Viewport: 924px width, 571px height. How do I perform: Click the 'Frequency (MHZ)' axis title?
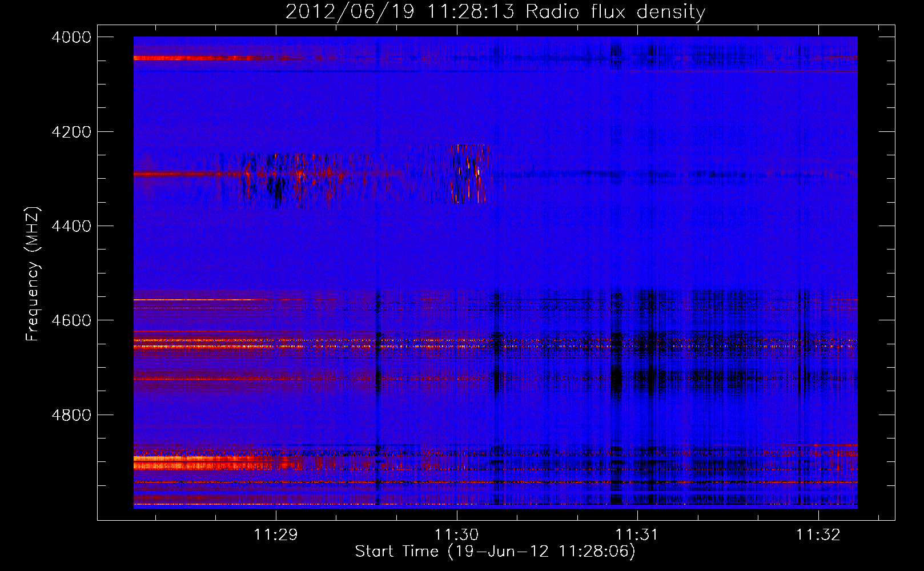point(33,274)
